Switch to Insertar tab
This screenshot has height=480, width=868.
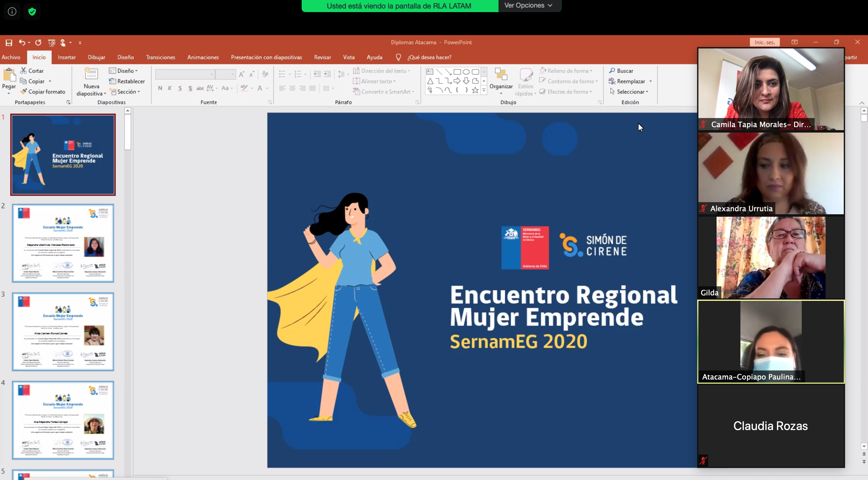[67, 57]
